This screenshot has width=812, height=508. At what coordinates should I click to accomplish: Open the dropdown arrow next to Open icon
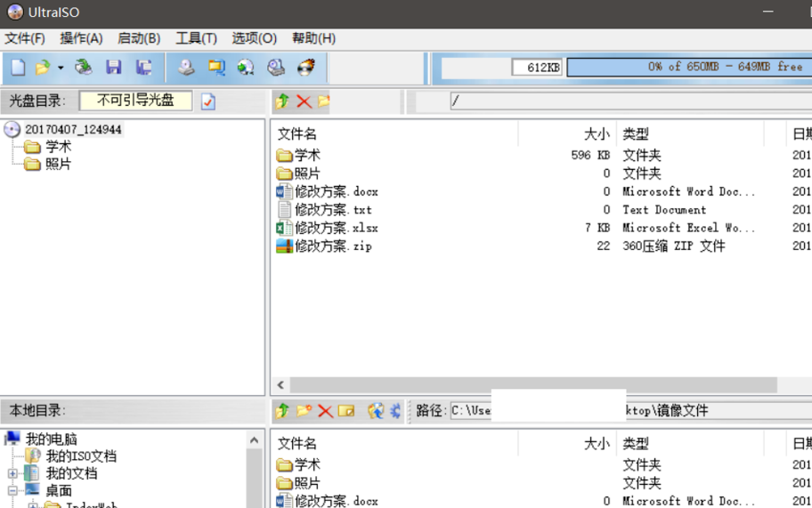pos(61,68)
